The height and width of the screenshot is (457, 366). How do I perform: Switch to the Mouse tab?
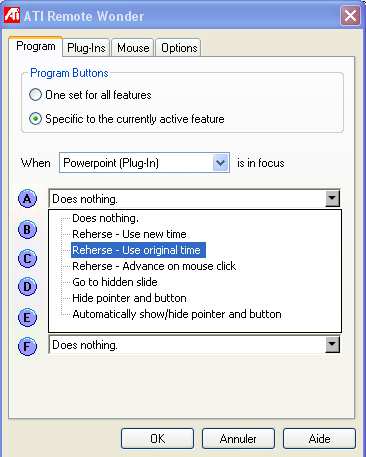133,48
